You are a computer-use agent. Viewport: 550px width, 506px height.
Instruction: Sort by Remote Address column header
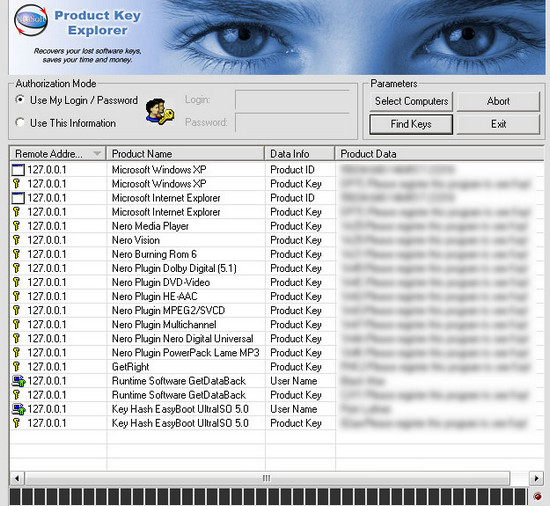point(58,154)
